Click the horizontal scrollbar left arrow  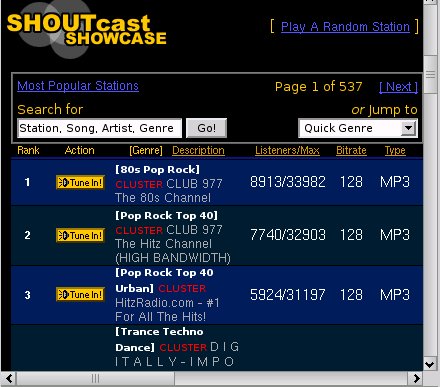(x=9, y=379)
